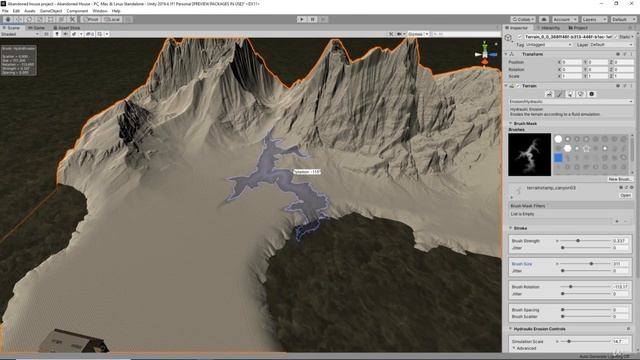This screenshot has width=640, height=360.
Task: Collapse the Stroke section
Action: click(510, 228)
